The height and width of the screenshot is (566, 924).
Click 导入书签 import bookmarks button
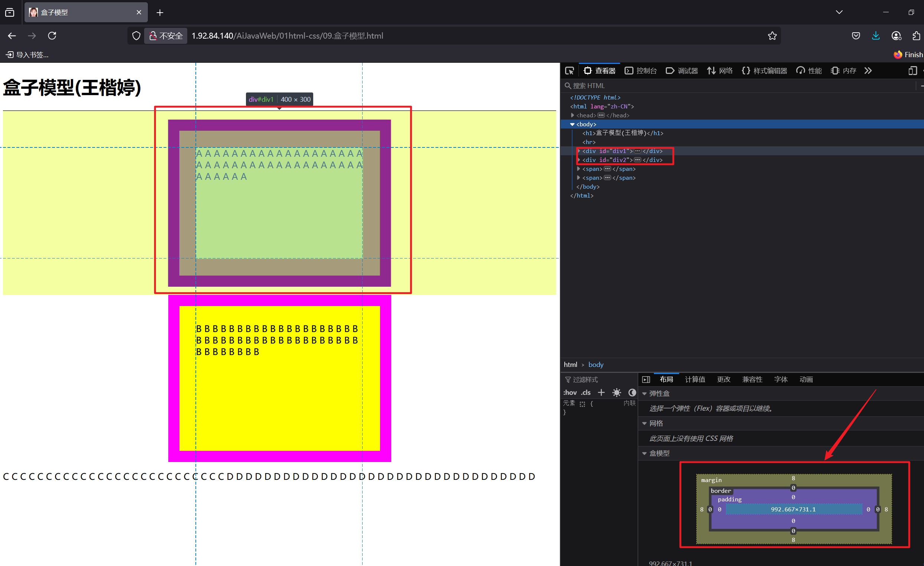(x=27, y=55)
